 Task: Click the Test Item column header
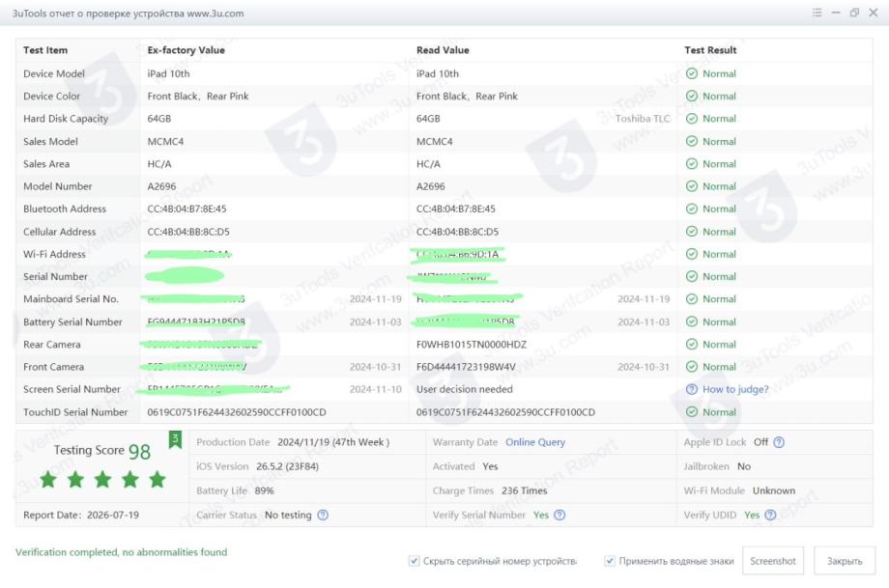tap(45, 50)
